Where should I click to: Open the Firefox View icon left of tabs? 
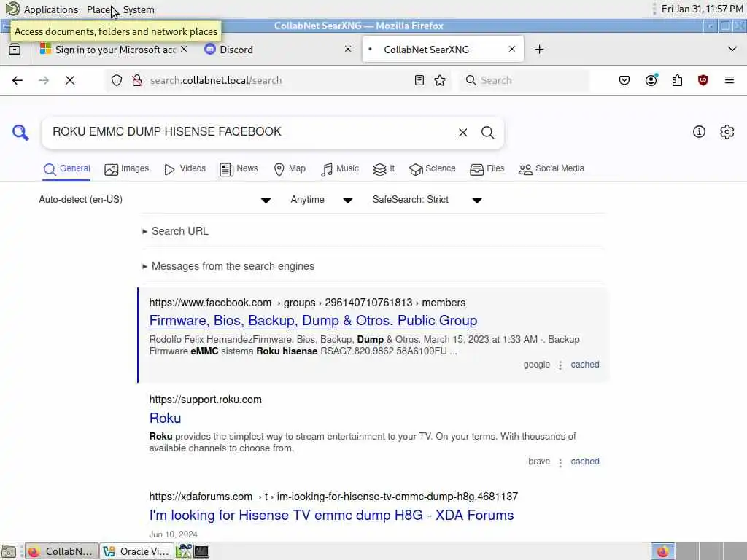click(15, 49)
